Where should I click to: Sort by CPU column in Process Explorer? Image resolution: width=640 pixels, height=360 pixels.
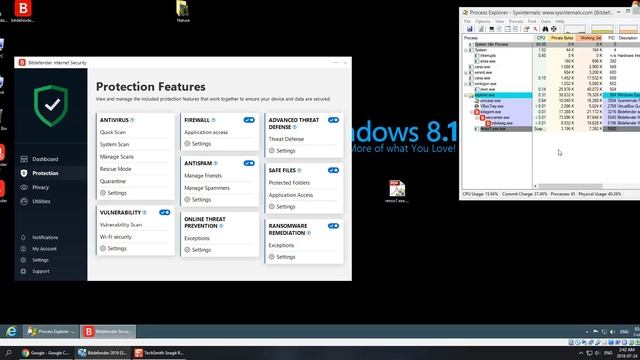point(540,38)
